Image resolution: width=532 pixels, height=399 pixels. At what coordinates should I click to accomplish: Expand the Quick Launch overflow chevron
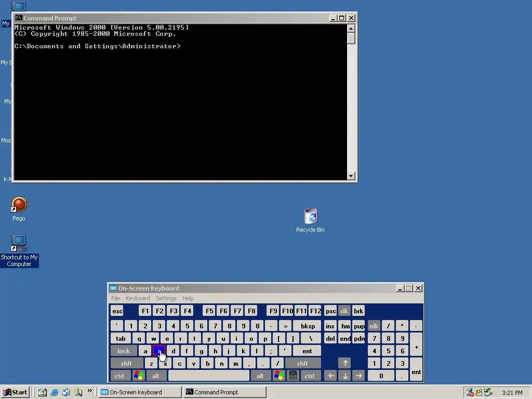coord(89,391)
